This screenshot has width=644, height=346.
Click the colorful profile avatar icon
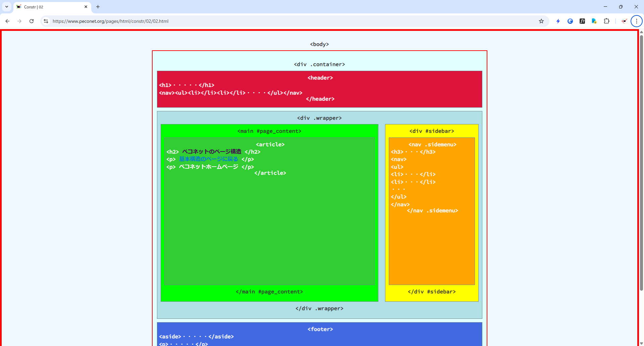tap(624, 21)
